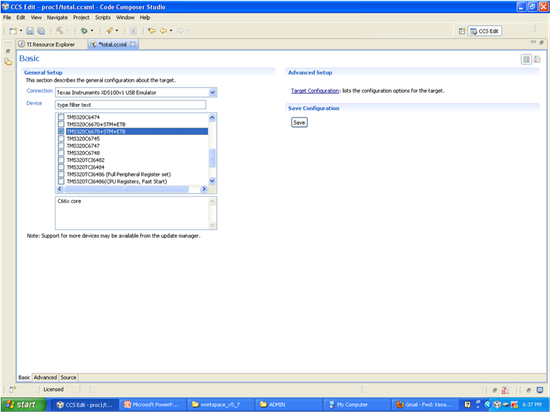Check the TMS320C6747 device checkbox
This screenshot has width=550, height=412.
[61, 146]
